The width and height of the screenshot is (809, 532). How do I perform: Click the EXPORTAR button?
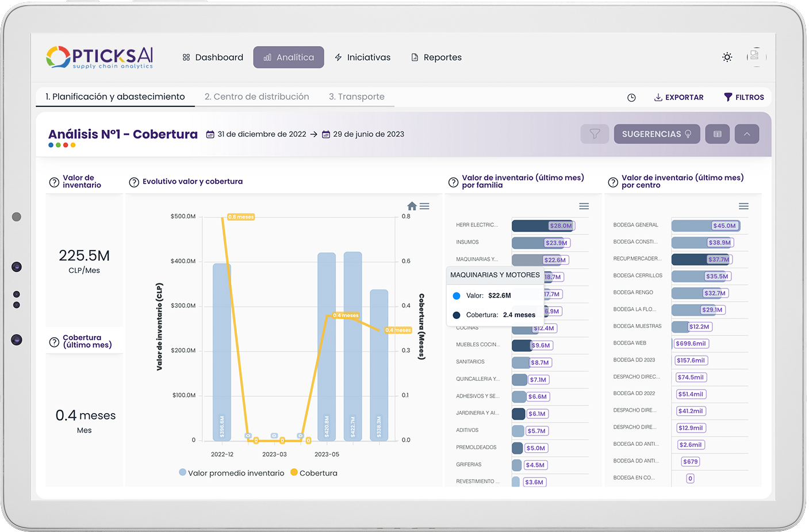[678, 98]
